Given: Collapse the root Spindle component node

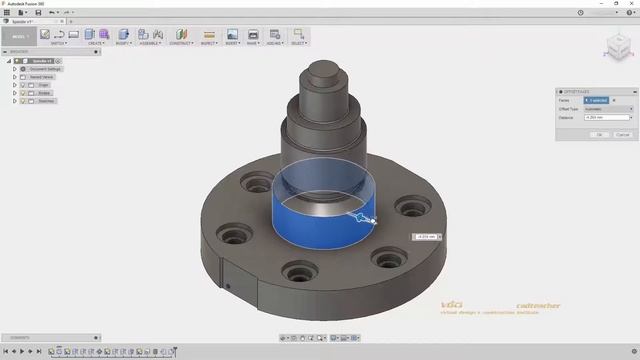Looking at the screenshot, I should pos(9,61).
